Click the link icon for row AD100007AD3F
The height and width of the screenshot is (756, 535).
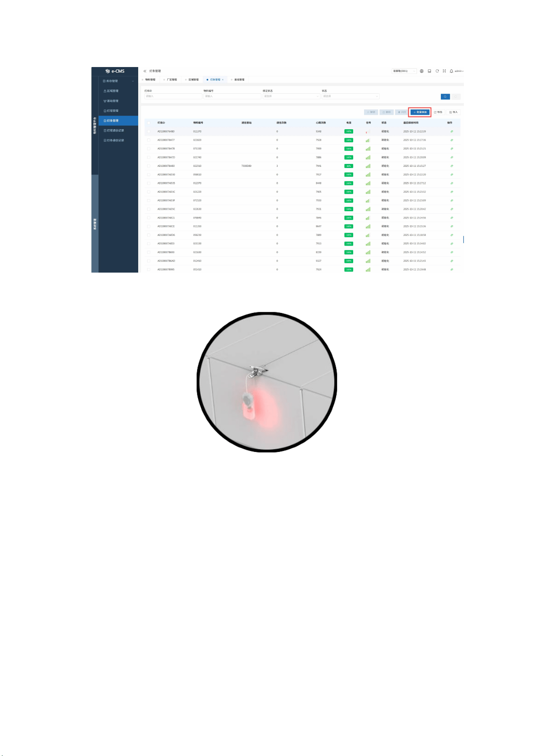451,201
